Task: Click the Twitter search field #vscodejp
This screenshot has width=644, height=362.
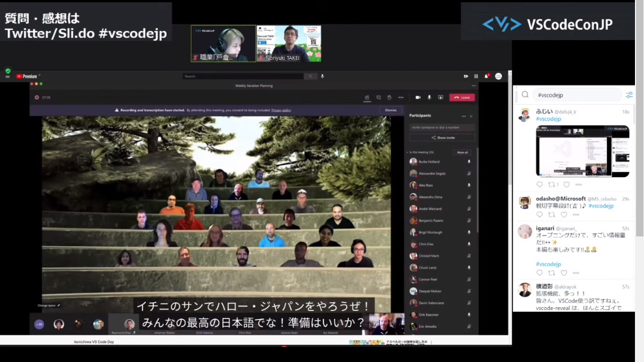Action: 577,96
